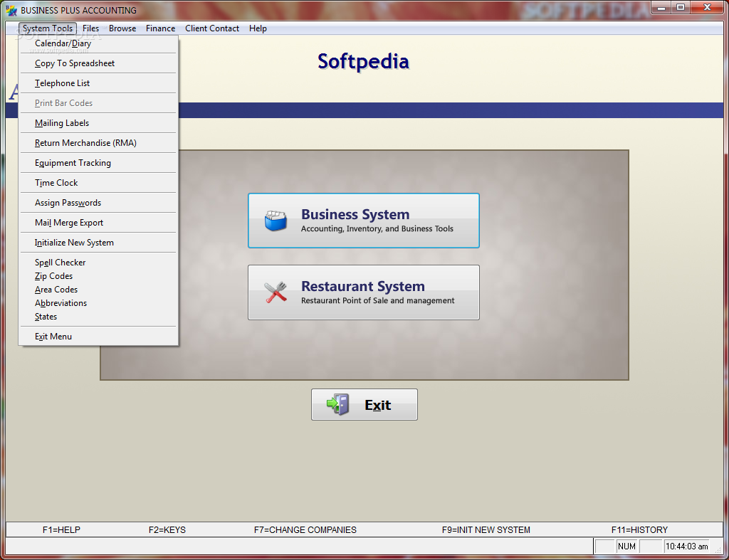The image size is (729, 560).
Task: Select Calendar/Diary from the menu
Action: coord(98,43)
